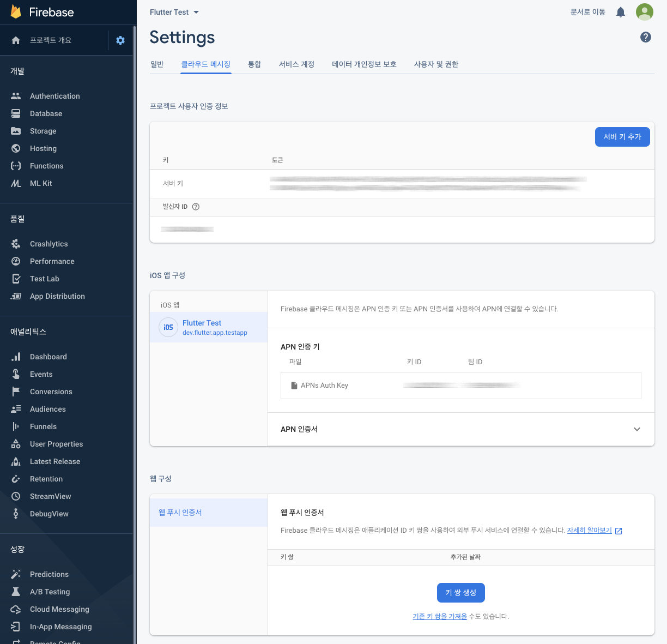Image resolution: width=667 pixels, height=644 pixels.
Task: Click the DebugView icon
Action: tap(16, 514)
